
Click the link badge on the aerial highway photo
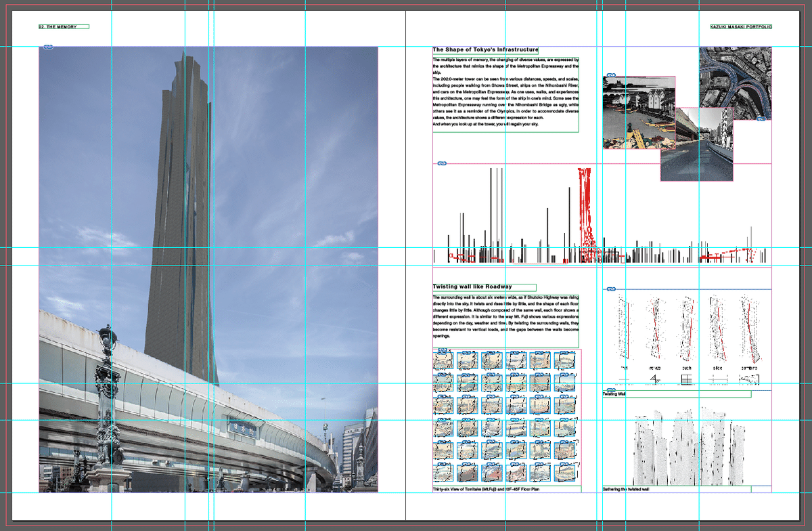pos(761,119)
